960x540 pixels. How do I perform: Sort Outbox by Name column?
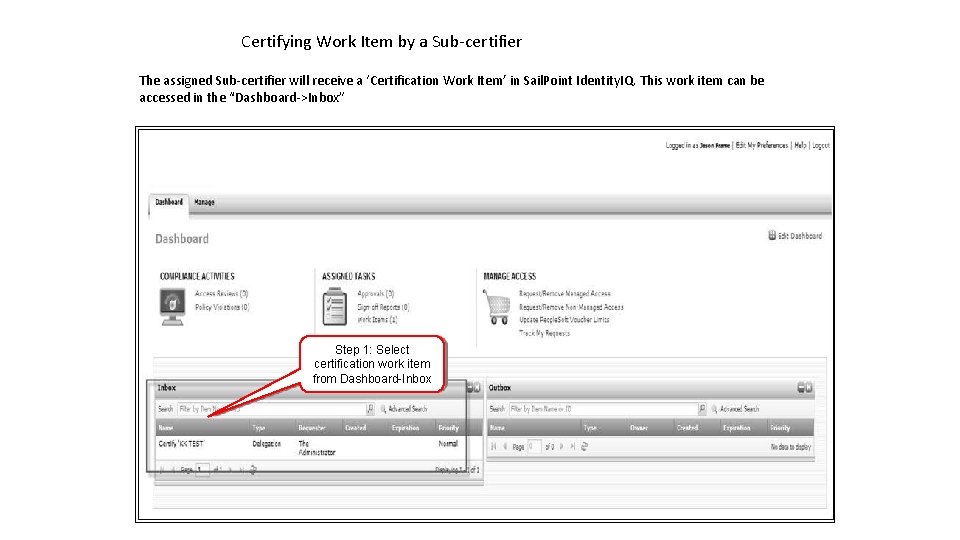click(x=498, y=428)
